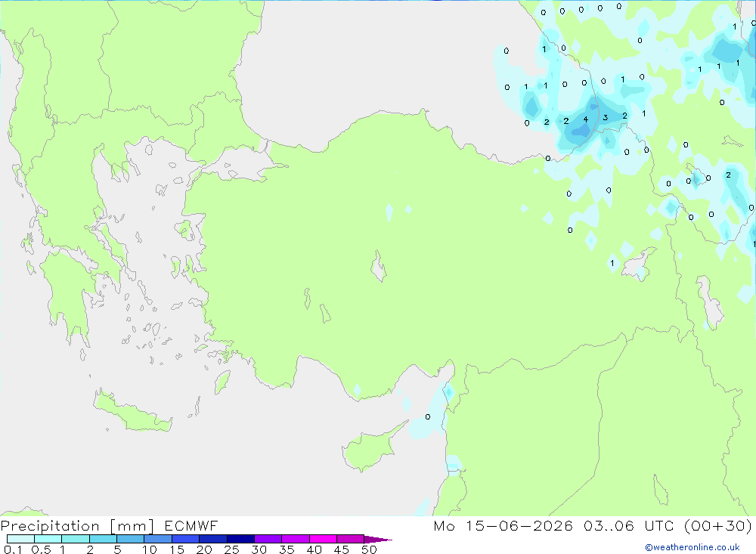756x554 pixels.
Task: Click the '45' legend scale label
Action: pos(342,549)
